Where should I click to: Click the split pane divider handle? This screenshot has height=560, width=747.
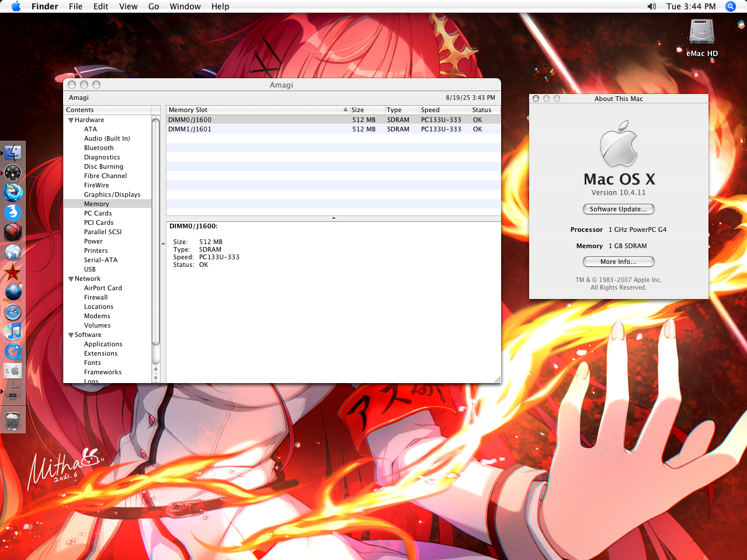[x=333, y=218]
